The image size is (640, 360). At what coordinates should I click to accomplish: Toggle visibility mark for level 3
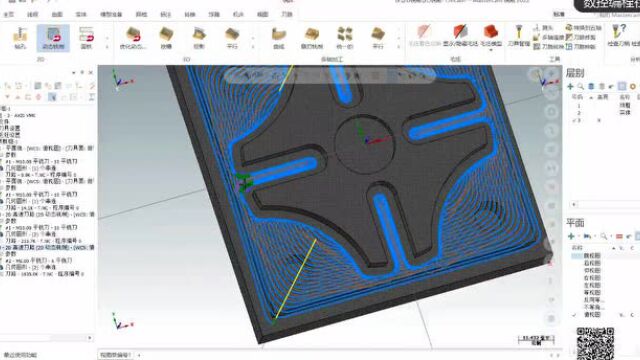(x=599, y=120)
